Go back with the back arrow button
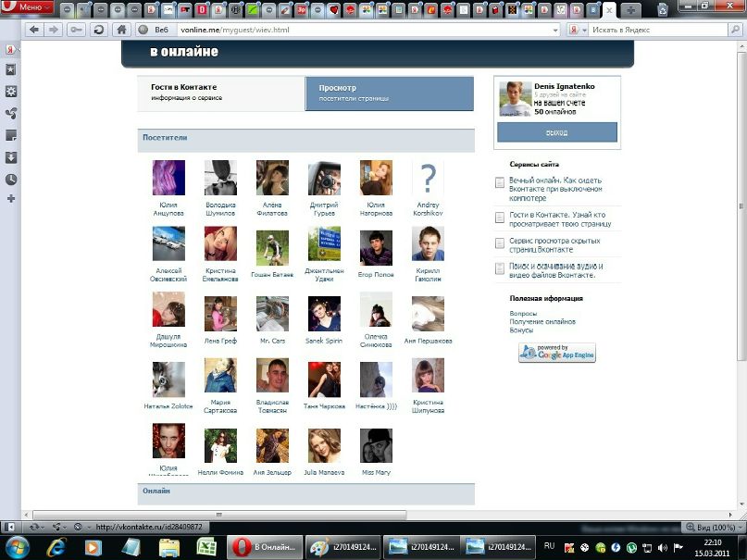The width and height of the screenshot is (747, 560). pyautogui.click(x=34, y=30)
